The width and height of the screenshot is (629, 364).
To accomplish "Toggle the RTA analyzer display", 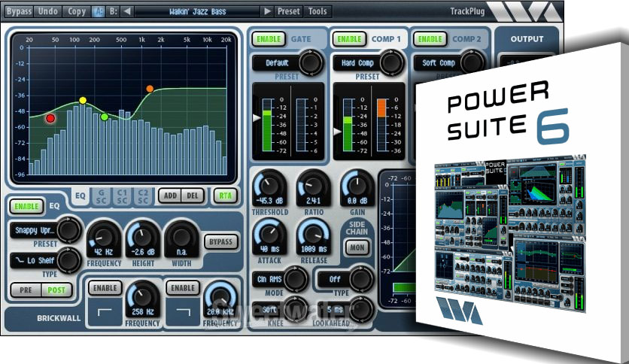I will (x=225, y=196).
